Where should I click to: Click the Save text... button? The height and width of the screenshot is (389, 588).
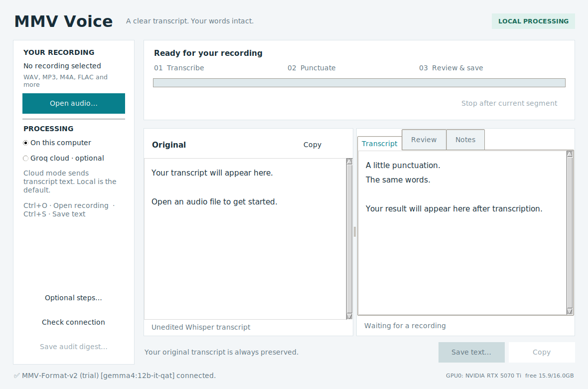tap(471, 352)
